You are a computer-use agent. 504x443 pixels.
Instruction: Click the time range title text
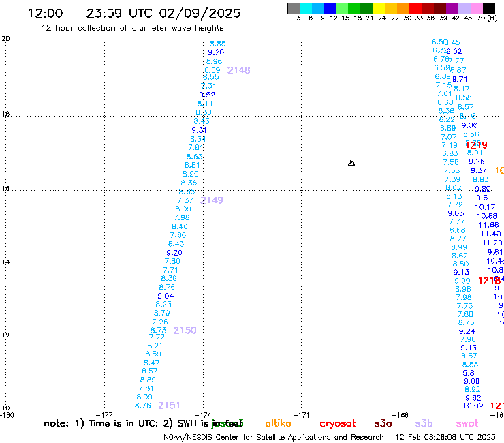point(134,13)
